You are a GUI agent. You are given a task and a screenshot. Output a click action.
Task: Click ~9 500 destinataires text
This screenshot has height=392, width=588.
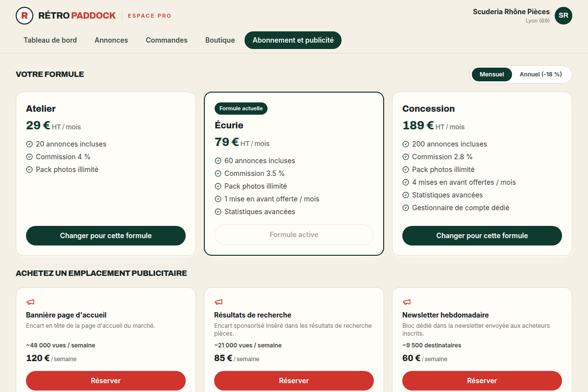click(432, 345)
